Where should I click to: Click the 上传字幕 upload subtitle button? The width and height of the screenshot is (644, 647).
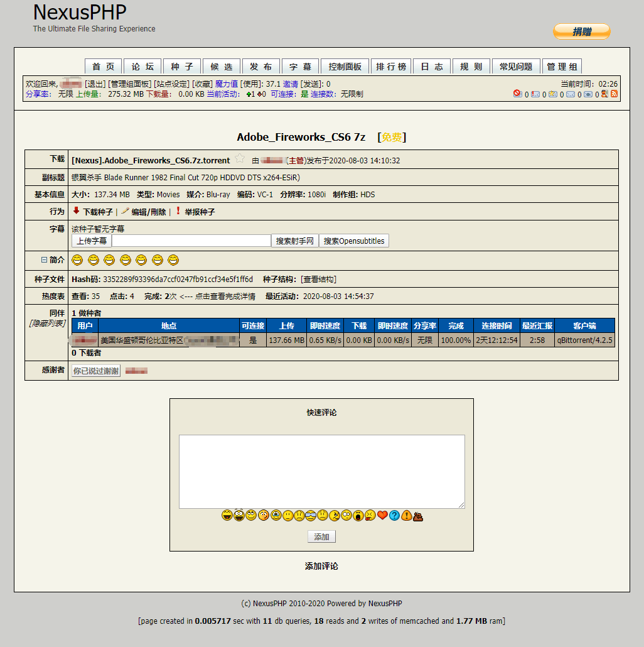[x=92, y=241]
